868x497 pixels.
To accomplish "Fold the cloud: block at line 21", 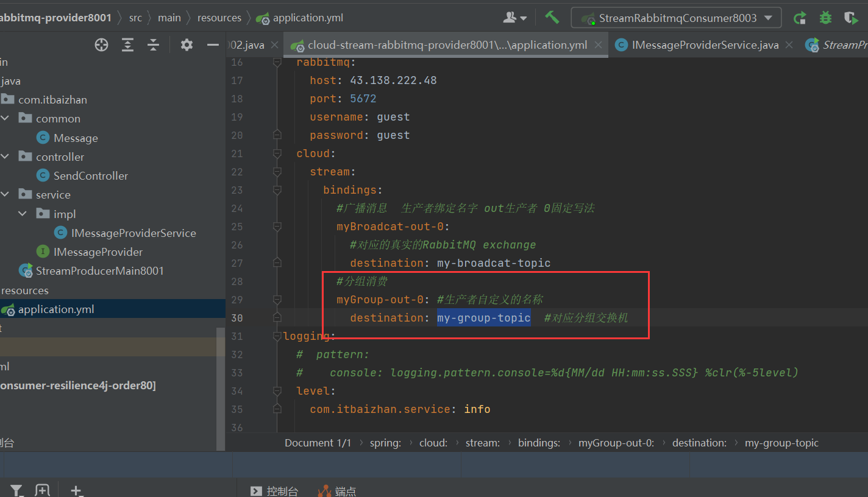I will pos(277,153).
